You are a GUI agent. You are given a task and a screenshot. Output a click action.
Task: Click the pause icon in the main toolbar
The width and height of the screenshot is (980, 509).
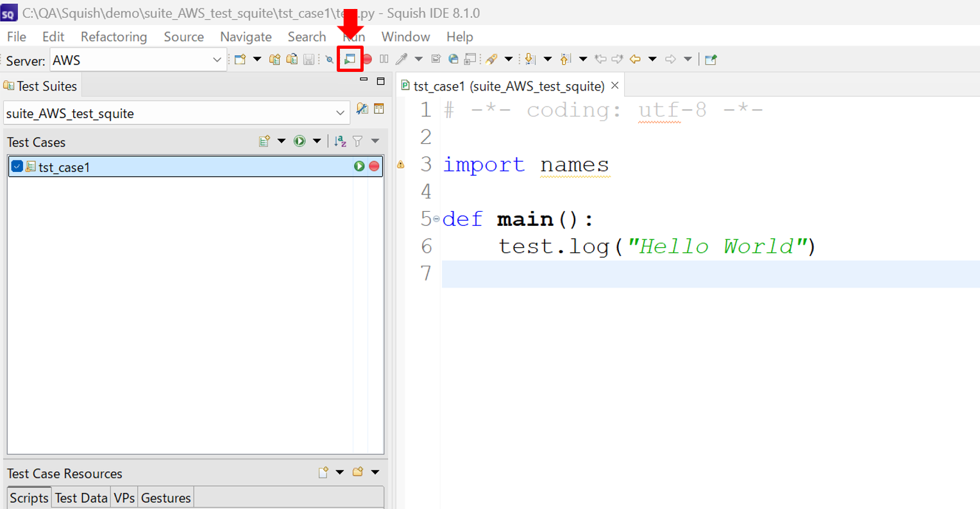tap(384, 59)
